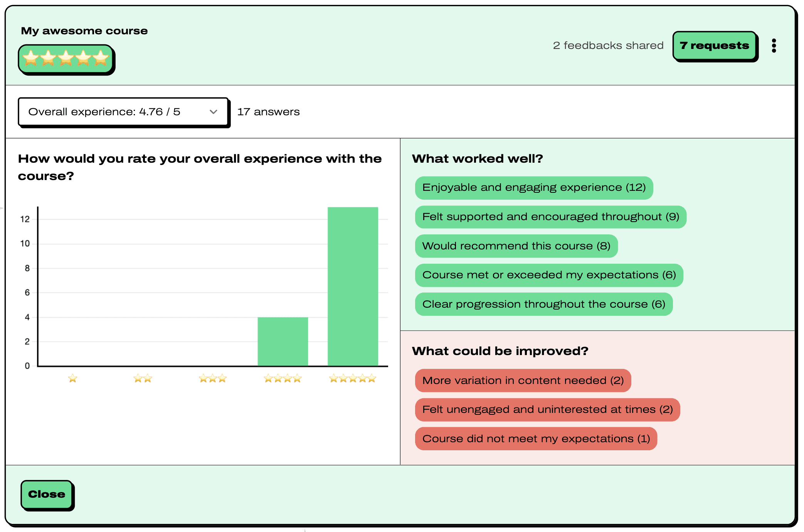Toggle the 'Would recommend this course (8)' chip
Image resolution: width=804 pixels, height=532 pixels.
pyautogui.click(x=516, y=246)
